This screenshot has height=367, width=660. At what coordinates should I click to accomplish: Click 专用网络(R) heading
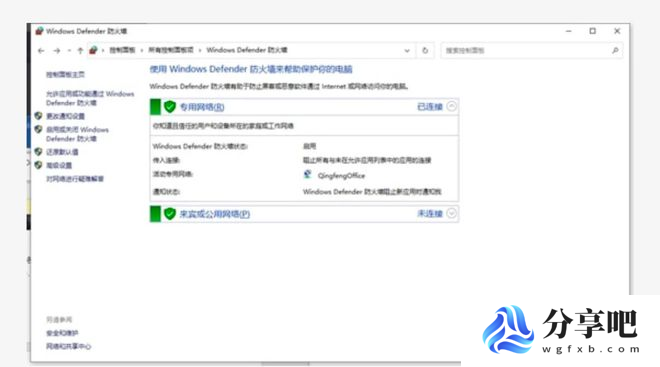[202, 107]
